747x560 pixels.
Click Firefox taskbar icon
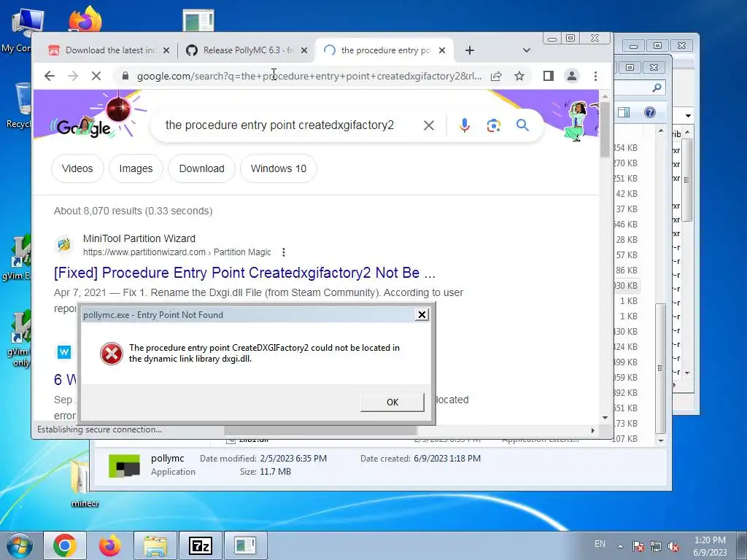point(109,545)
